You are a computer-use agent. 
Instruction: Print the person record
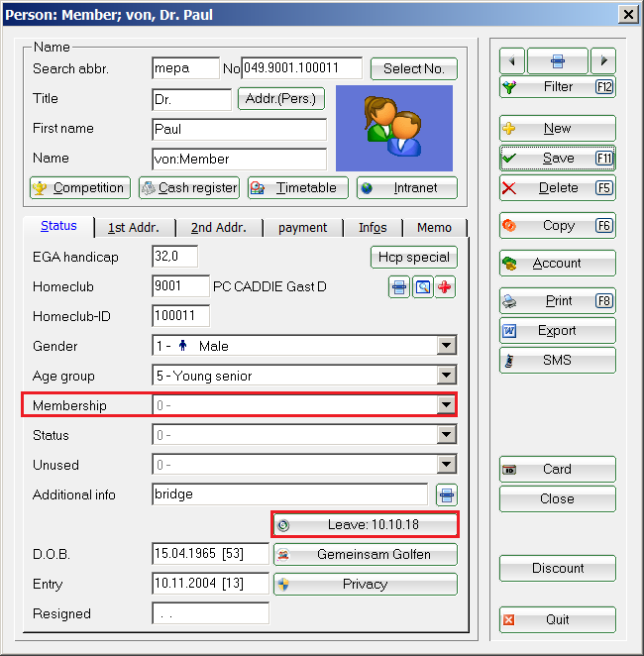(558, 301)
